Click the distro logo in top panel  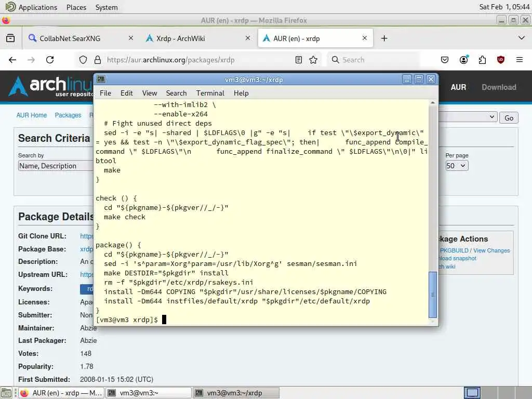pyautogui.click(x=10, y=7)
